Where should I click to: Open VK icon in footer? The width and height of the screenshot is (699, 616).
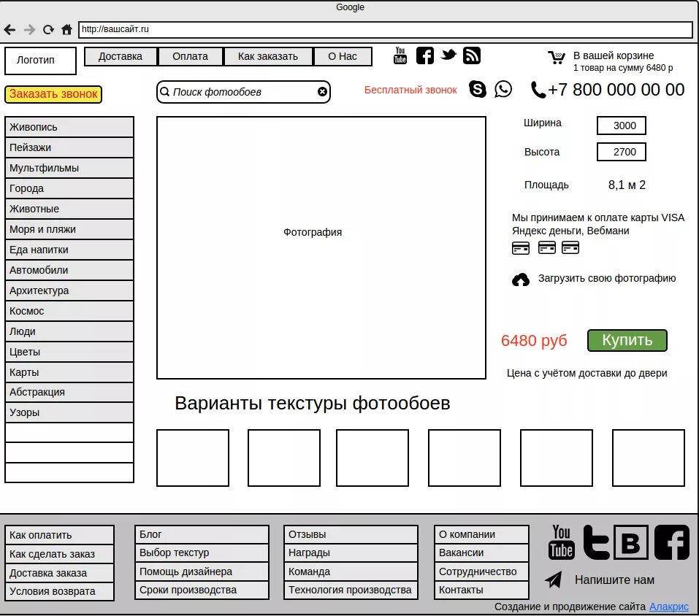pyautogui.click(x=631, y=542)
